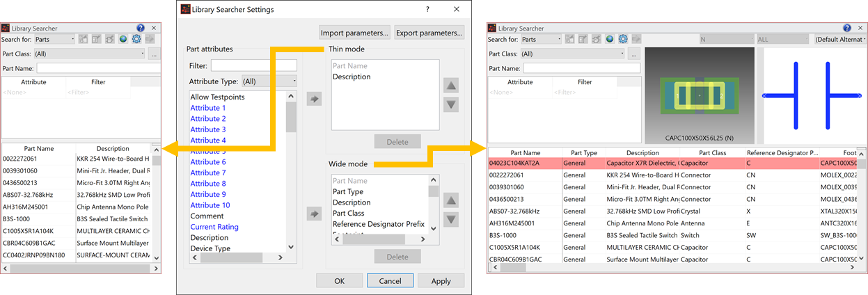This screenshot has width=868, height=295.
Task: Click capacitor symbol preview in right window
Action: point(812,95)
